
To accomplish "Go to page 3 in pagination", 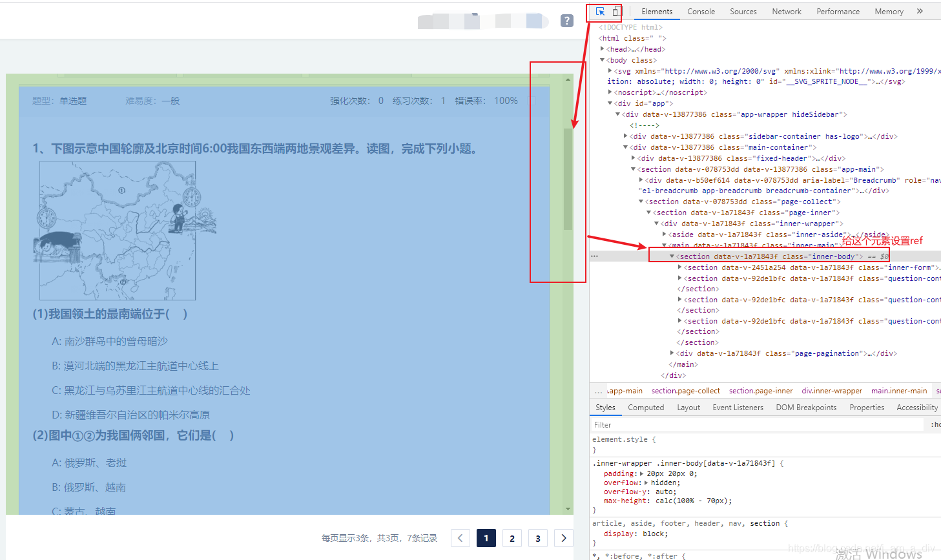I will point(538,538).
